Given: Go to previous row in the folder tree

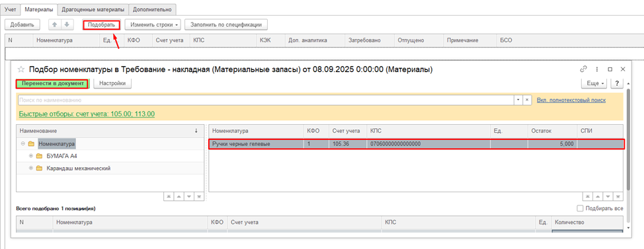Looking at the screenshot, I should [179, 197].
